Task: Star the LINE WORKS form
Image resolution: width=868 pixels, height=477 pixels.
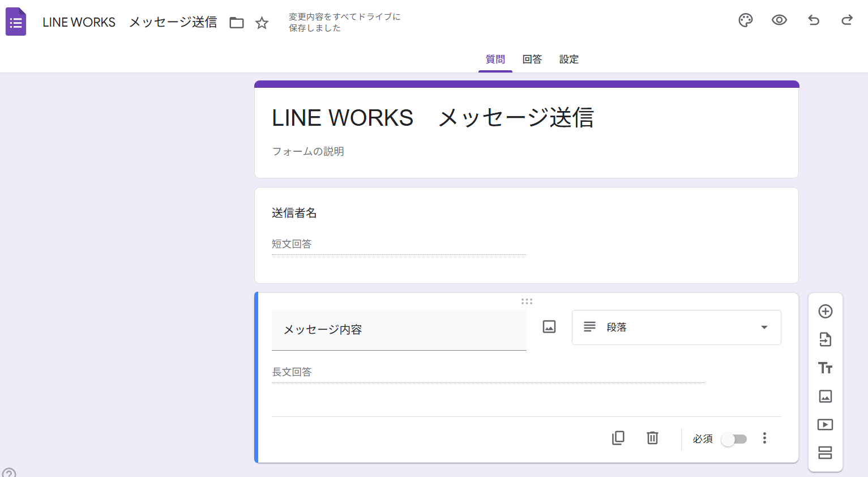Action: 262,23
